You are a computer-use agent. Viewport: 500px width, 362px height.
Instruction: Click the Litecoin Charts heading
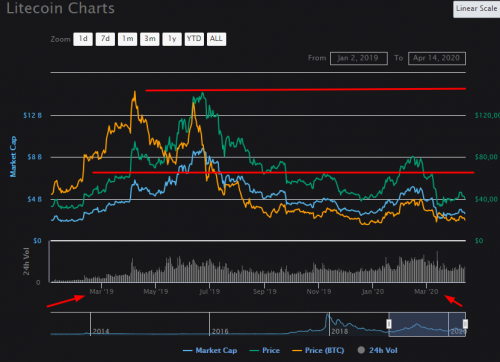60,8
